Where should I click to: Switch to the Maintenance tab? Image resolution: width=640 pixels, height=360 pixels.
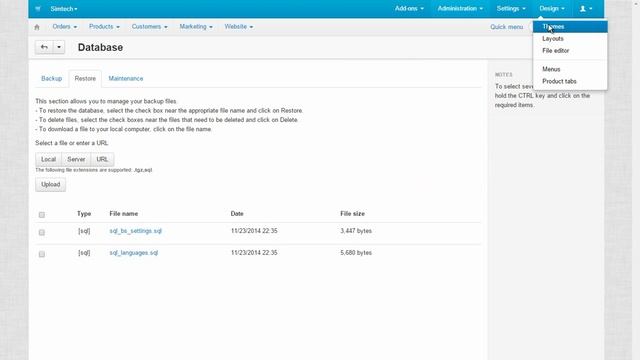tap(126, 78)
